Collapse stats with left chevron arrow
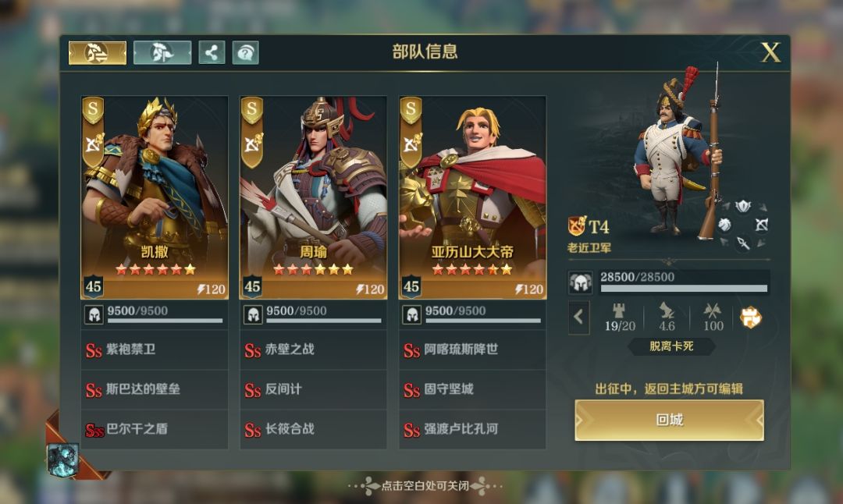 coord(578,317)
